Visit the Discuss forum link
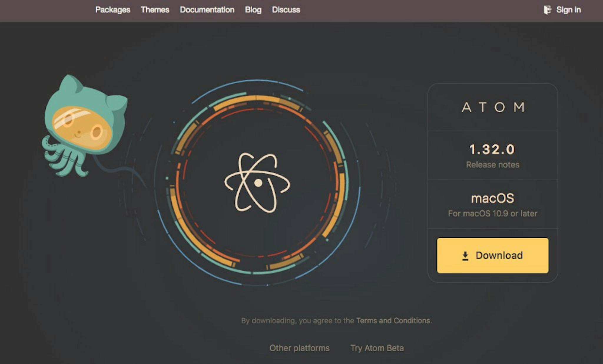603x364 pixels. click(286, 10)
